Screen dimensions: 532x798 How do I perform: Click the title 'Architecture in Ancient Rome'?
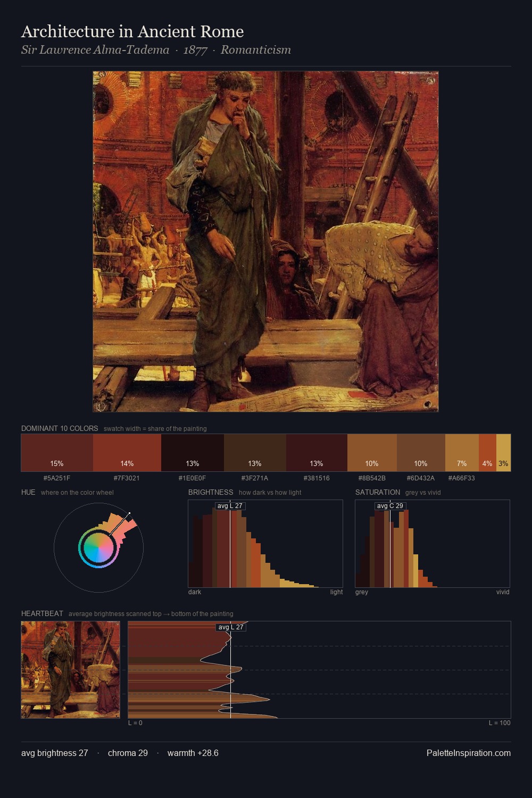[x=132, y=31]
